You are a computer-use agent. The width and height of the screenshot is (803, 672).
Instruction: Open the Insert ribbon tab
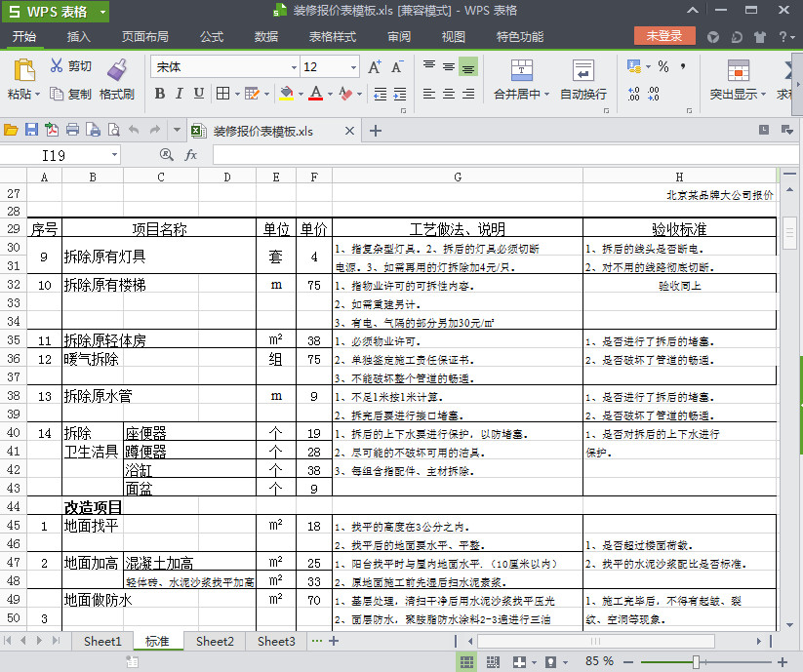[78, 36]
